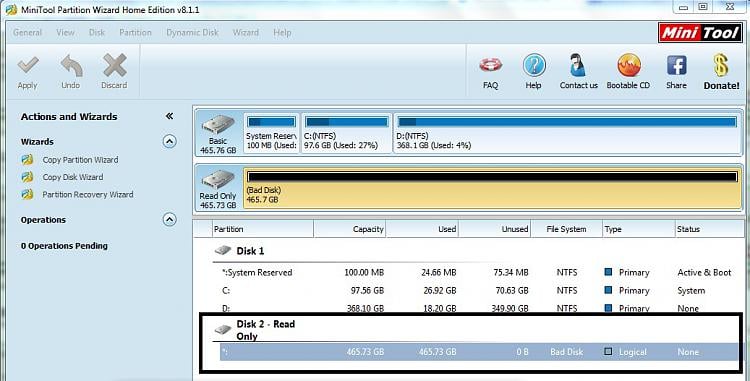Click the Discard X icon
Viewport: 750px width, 381px height.
point(114,65)
